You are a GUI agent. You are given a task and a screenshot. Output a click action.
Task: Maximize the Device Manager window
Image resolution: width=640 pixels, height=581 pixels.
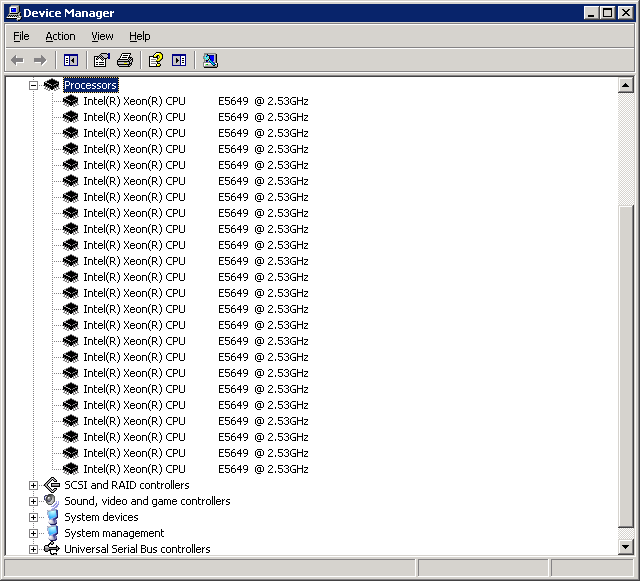click(607, 13)
